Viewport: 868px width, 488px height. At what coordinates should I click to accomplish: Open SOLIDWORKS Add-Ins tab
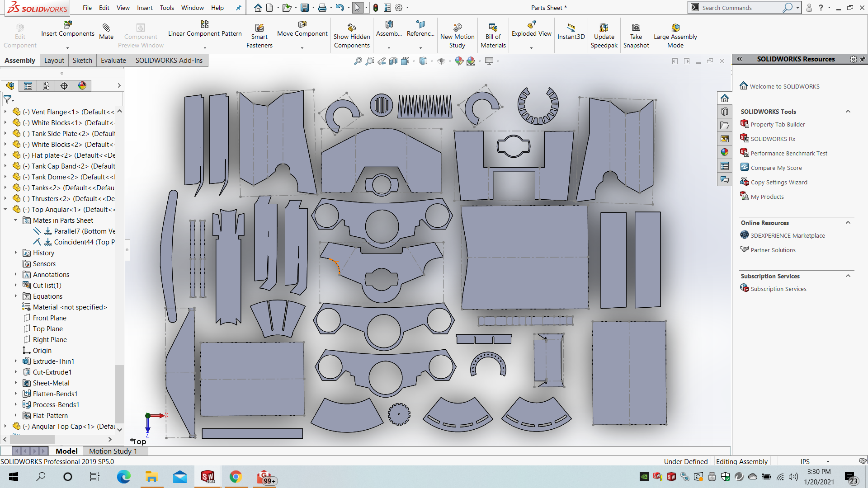pyautogui.click(x=169, y=61)
